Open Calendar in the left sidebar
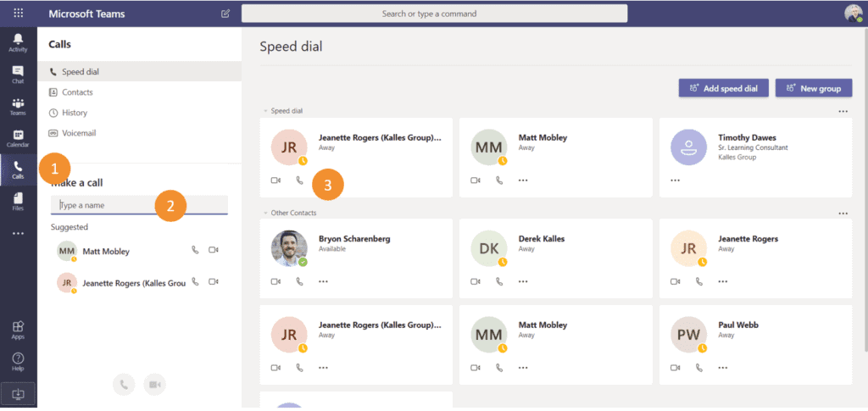Image resolution: width=868 pixels, height=411 pixels. [x=19, y=138]
